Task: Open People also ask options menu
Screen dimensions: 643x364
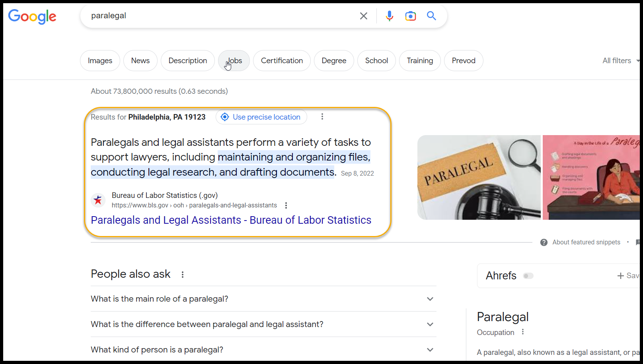Action: click(183, 275)
